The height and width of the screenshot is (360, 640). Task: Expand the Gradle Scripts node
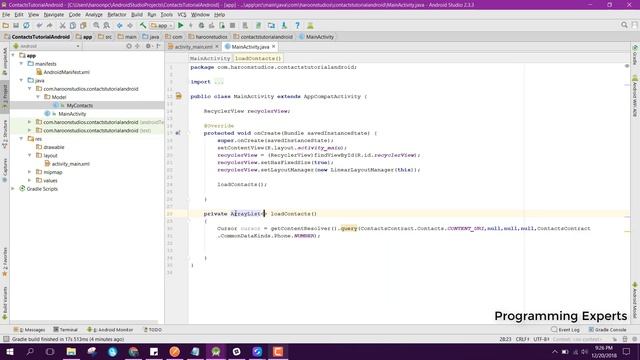13,189
